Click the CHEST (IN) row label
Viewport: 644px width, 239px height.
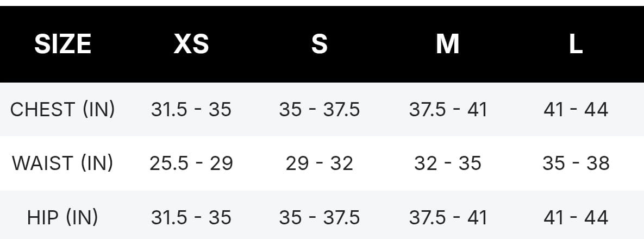click(x=62, y=109)
